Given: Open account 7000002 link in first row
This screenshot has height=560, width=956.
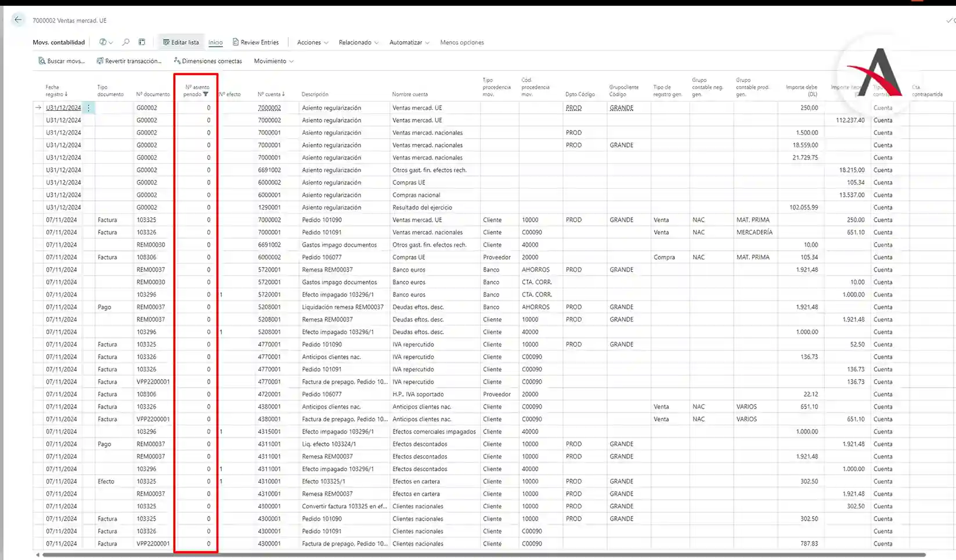Looking at the screenshot, I should pos(269,108).
